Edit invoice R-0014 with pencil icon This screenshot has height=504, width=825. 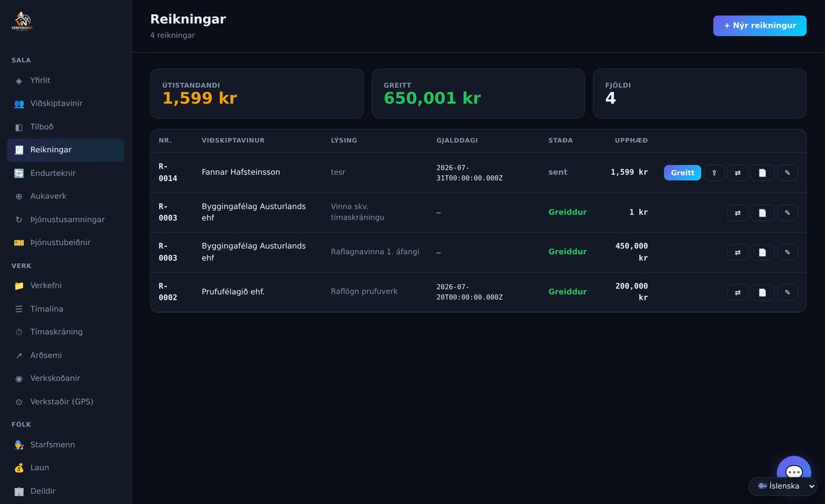coord(788,173)
